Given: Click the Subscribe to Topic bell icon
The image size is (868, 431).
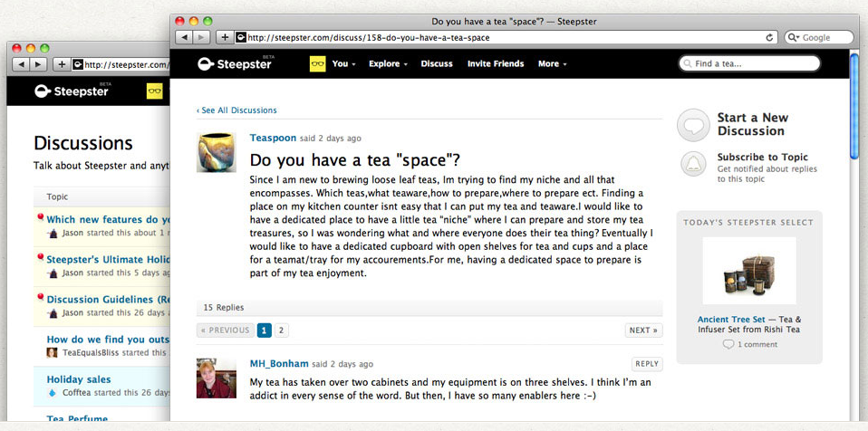Looking at the screenshot, I should coord(693,164).
